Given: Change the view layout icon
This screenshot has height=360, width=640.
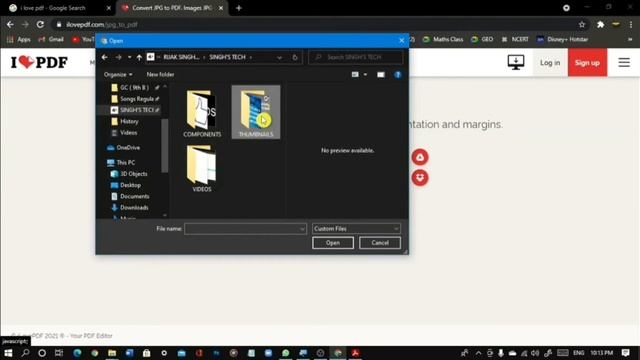Looking at the screenshot, I should [355, 75].
